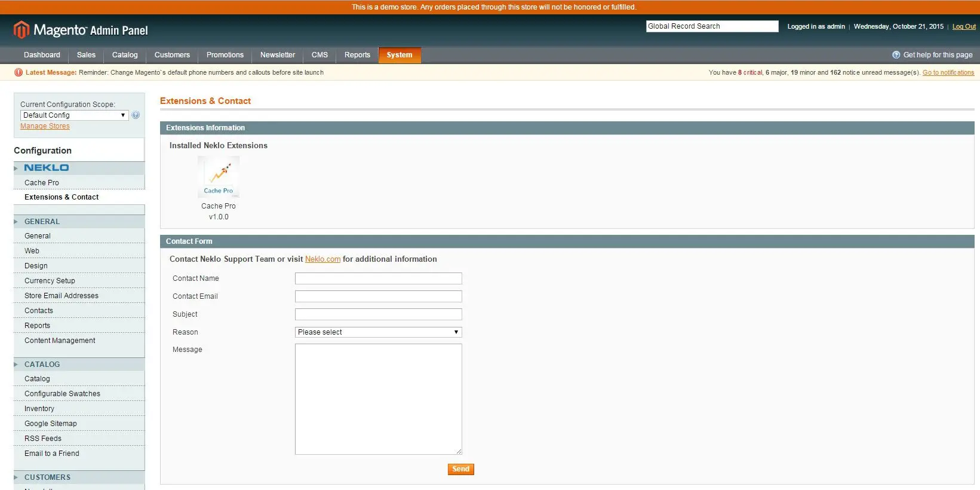
Task: Collapse the NEKLO section arrow
Action: (16, 169)
